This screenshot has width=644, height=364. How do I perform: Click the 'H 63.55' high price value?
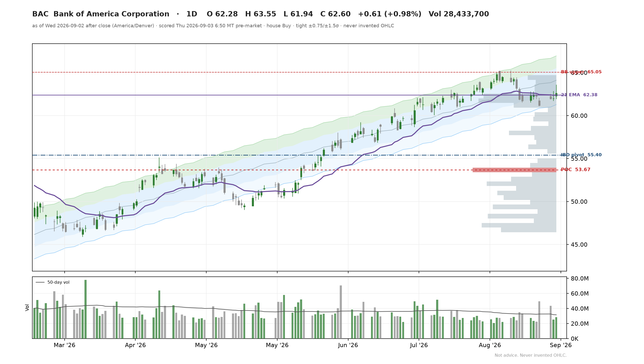point(261,14)
